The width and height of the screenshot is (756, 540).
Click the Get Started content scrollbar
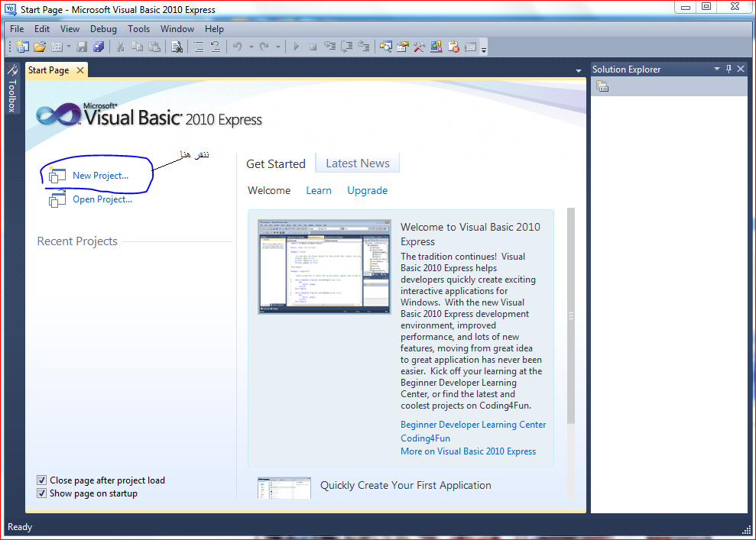click(x=571, y=315)
